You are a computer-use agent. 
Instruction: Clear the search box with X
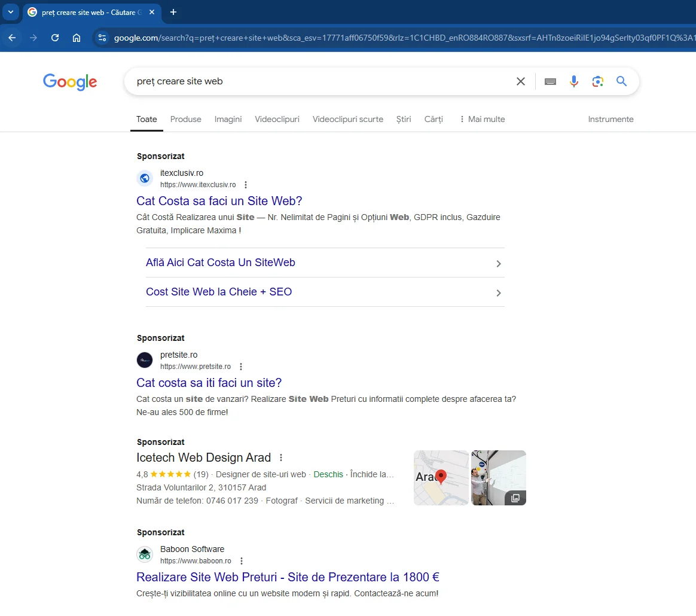coord(521,81)
